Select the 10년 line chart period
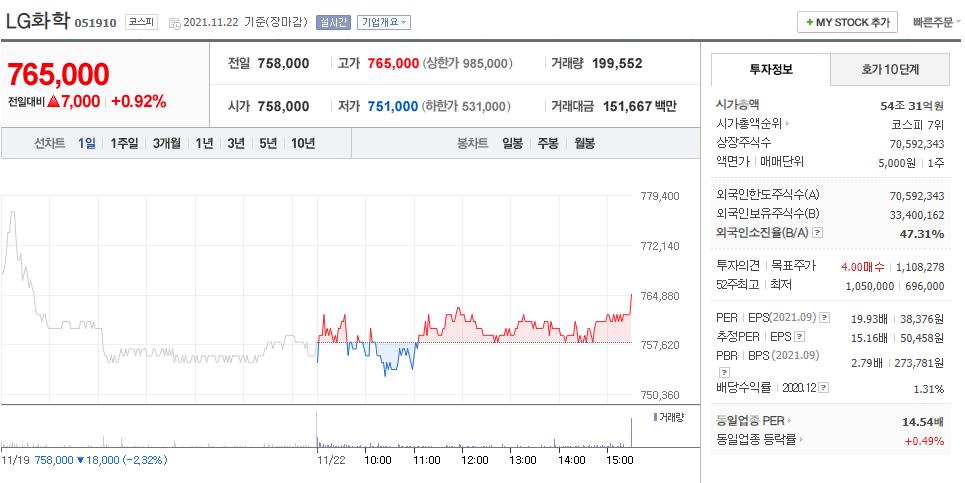Screen dimensions: 965x483 (x=303, y=143)
